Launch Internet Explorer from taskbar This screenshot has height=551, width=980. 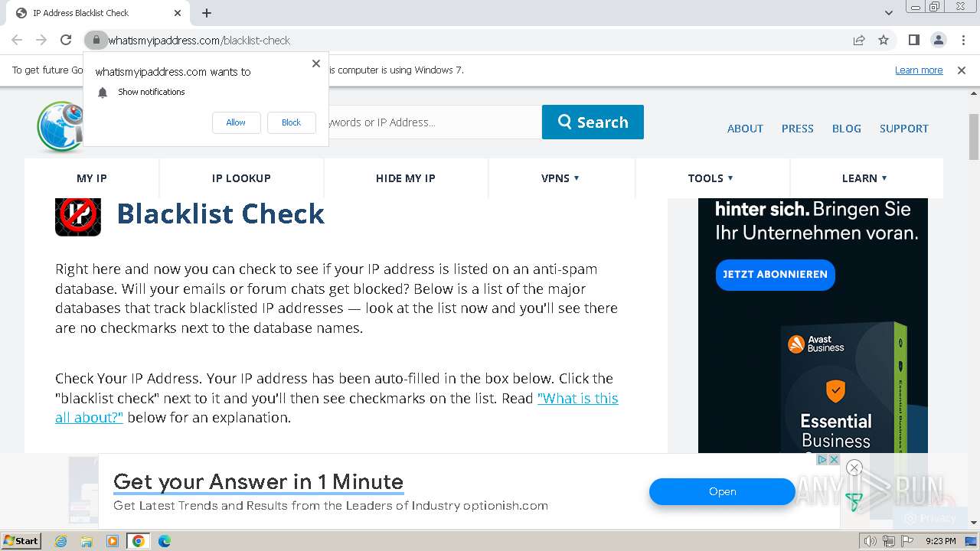pos(61,541)
